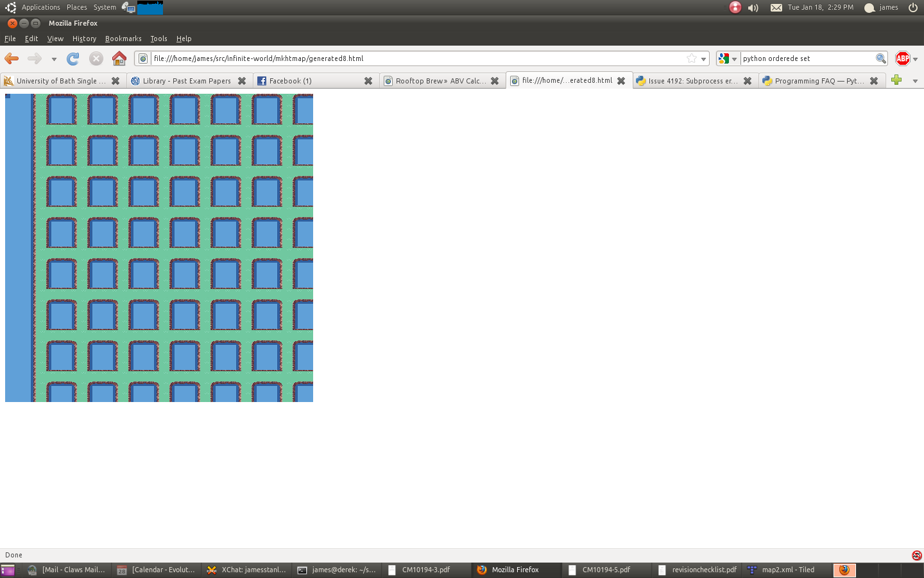924x578 pixels.
Task: Expand the list all tabs arrow
Action: 915,81
